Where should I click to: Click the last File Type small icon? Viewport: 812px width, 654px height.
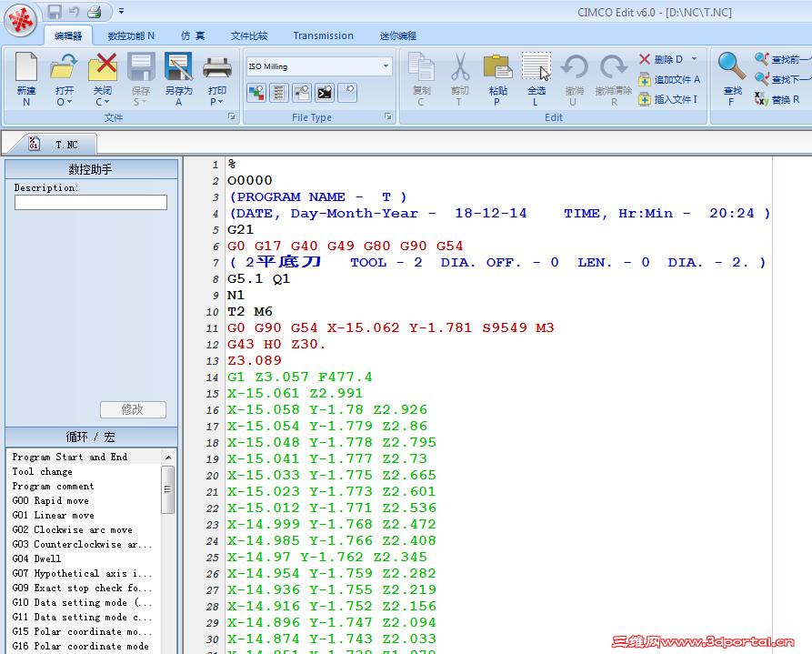click(x=347, y=93)
